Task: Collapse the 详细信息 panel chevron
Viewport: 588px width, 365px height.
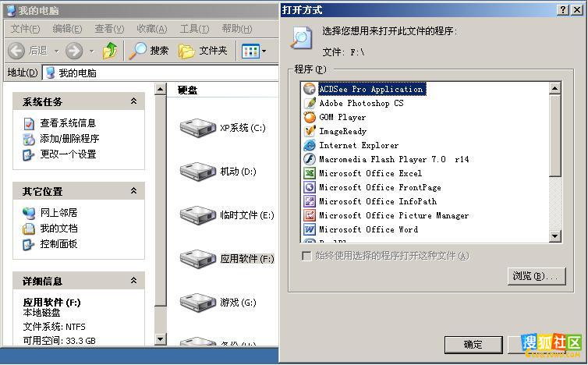Action: [133, 281]
